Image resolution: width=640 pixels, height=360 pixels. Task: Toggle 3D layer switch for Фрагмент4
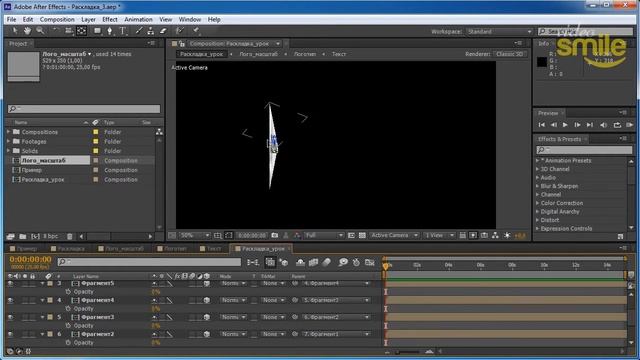(x=207, y=300)
